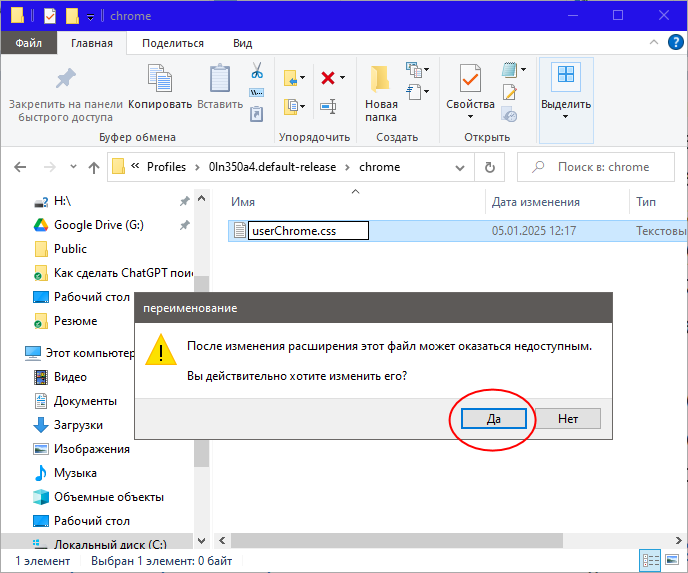This screenshot has width=688, height=573.
Task: Select H:\ in navigation pane
Action: [x=62, y=201]
